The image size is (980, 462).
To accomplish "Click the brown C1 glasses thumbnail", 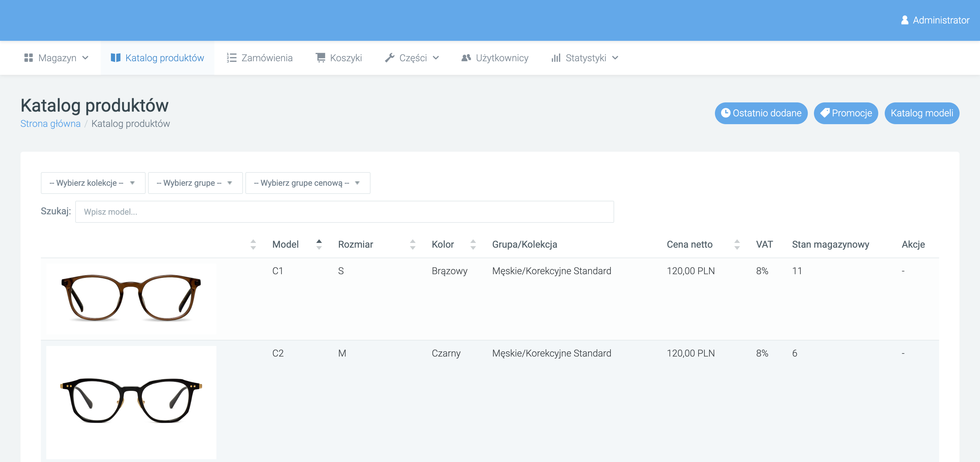I will click(x=131, y=299).
